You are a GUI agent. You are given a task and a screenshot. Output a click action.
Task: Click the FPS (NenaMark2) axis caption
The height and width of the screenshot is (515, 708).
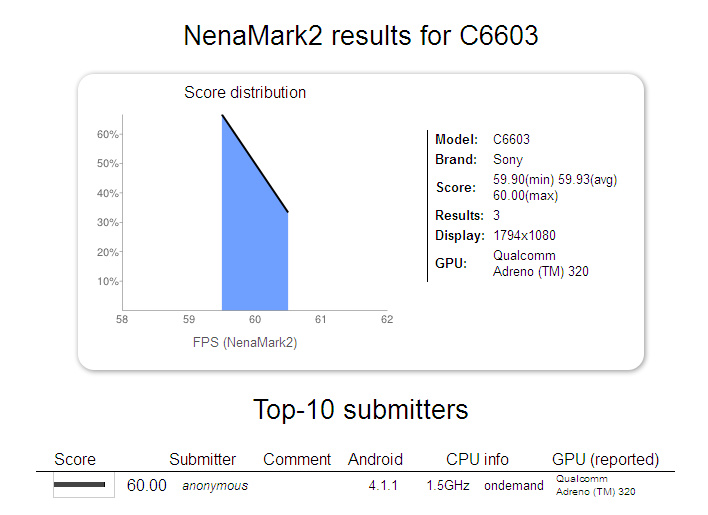(245, 343)
